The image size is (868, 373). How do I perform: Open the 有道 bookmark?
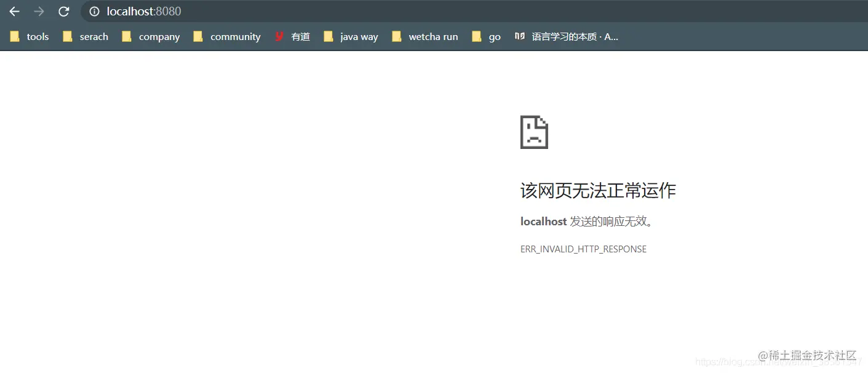coord(300,36)
